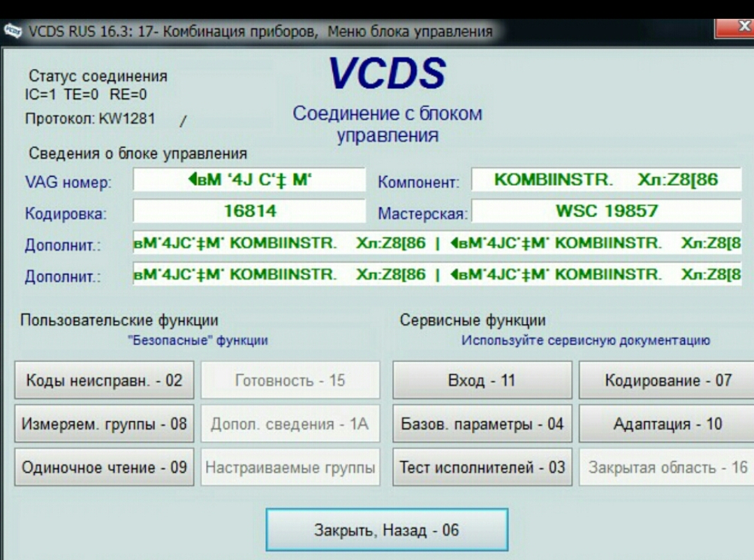This screenshot has height=560, width=754.
Task: Click the VCDS logo heading
Action: 387,73
